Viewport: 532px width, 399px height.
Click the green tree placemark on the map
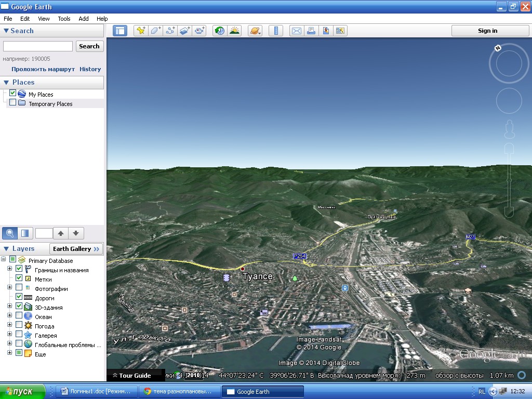click(x=295, y=278)
